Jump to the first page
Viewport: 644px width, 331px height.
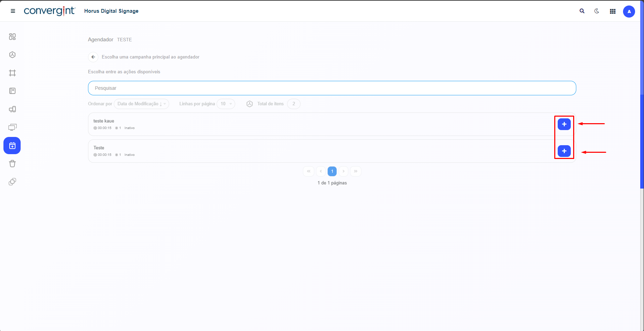pos(308,171)
